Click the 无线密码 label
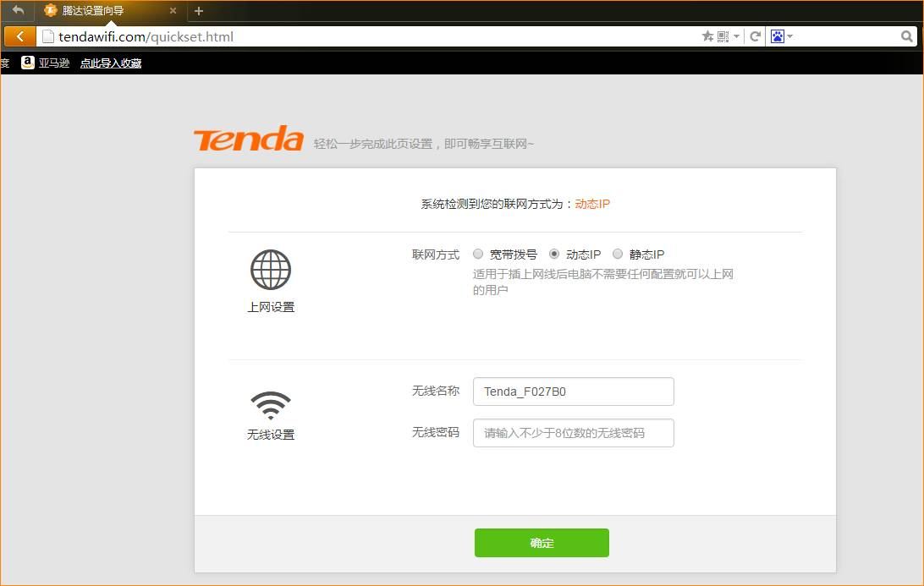This screenshot has width=924, height=586. (x=436, y=432)
